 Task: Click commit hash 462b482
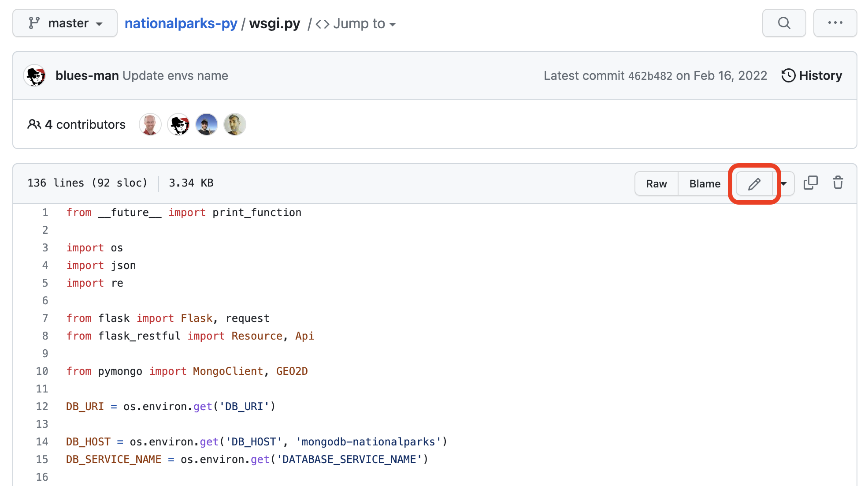[650, 76]
